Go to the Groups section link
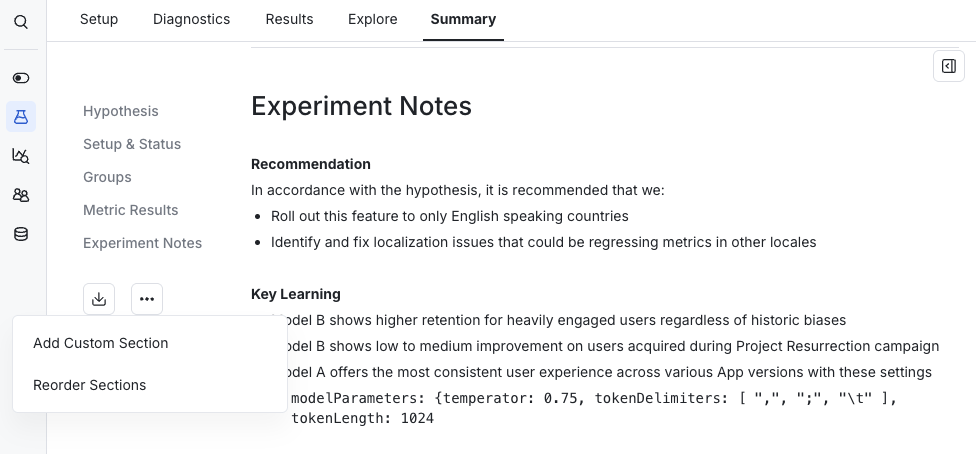This screenshot has height=454, width=976. (x=107, y=177)
